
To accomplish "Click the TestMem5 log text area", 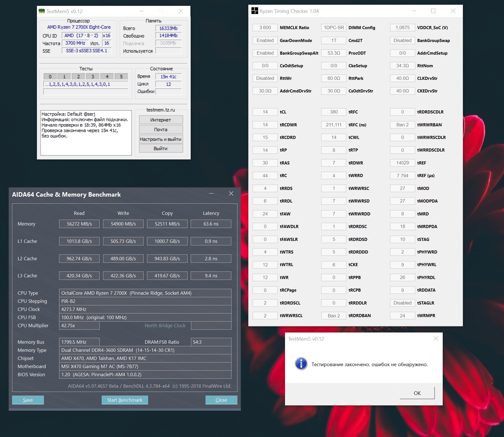I will point(86,133).
